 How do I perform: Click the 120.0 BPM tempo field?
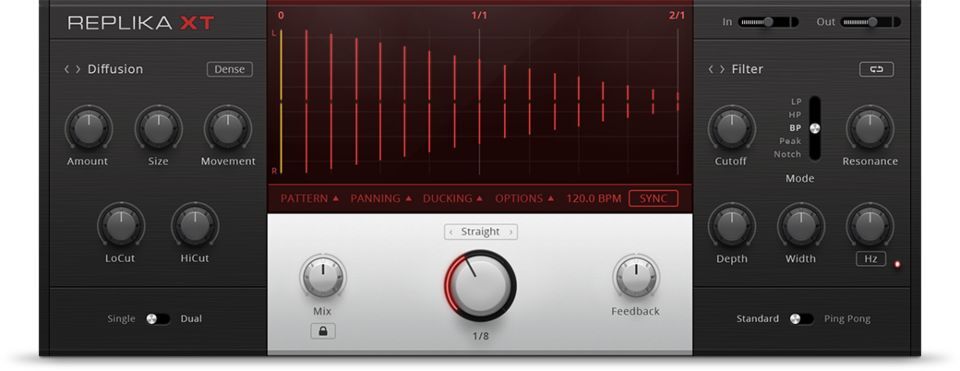coord(593,198)
